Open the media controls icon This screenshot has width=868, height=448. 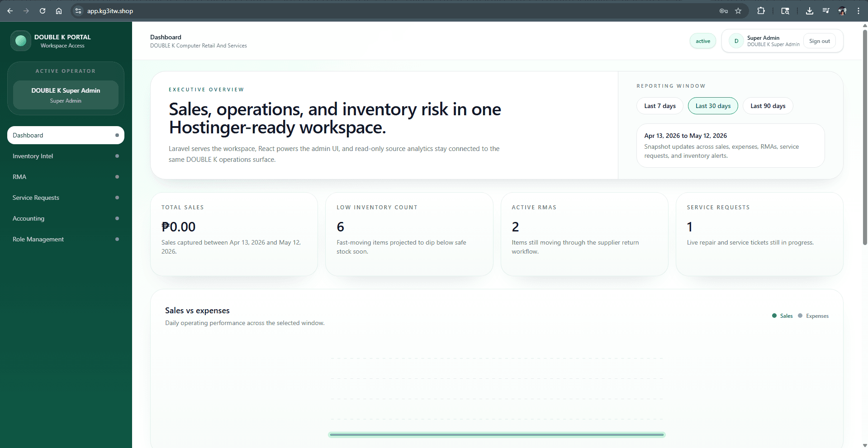tap(826, 11)
